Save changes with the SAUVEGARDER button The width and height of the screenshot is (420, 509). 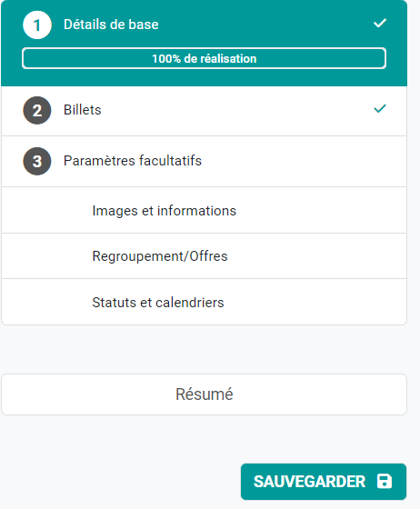point(324,482)
